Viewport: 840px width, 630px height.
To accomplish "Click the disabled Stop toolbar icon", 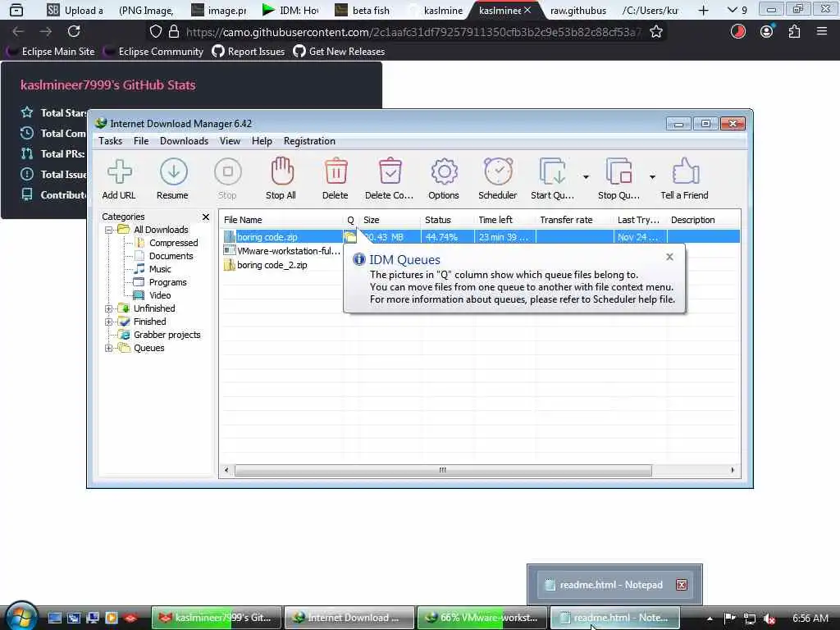I will [227, 179].
